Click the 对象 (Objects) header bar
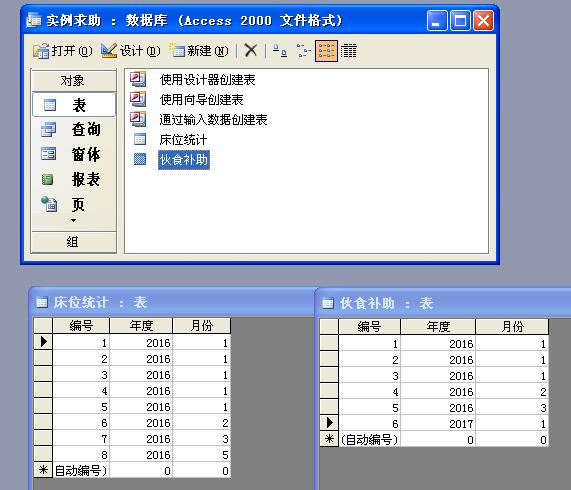This screenshot has height=490, width=571. point(74,80)
